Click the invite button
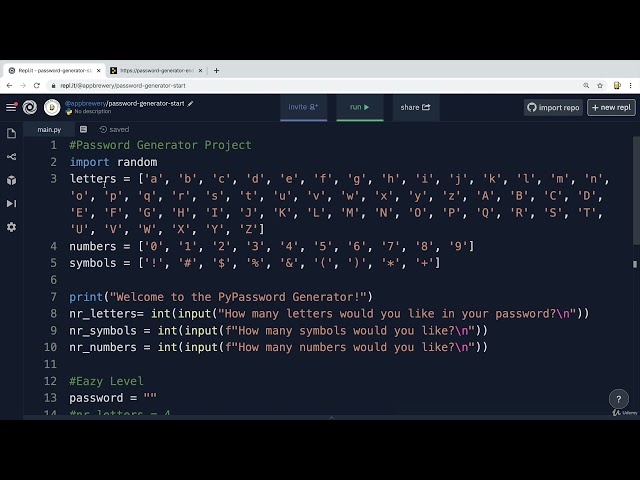Screen dimensions: 640x480 click(303, 107)
